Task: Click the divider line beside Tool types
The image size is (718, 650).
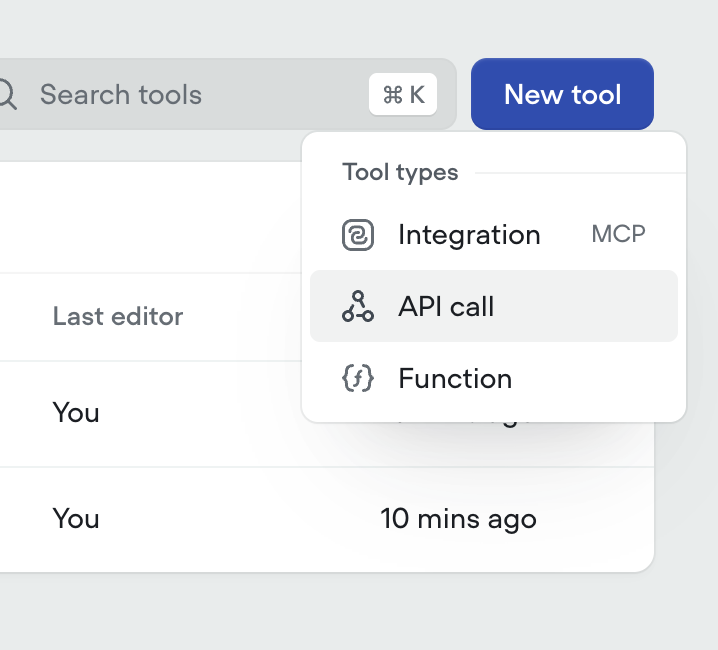Action: tap(580, 173)
